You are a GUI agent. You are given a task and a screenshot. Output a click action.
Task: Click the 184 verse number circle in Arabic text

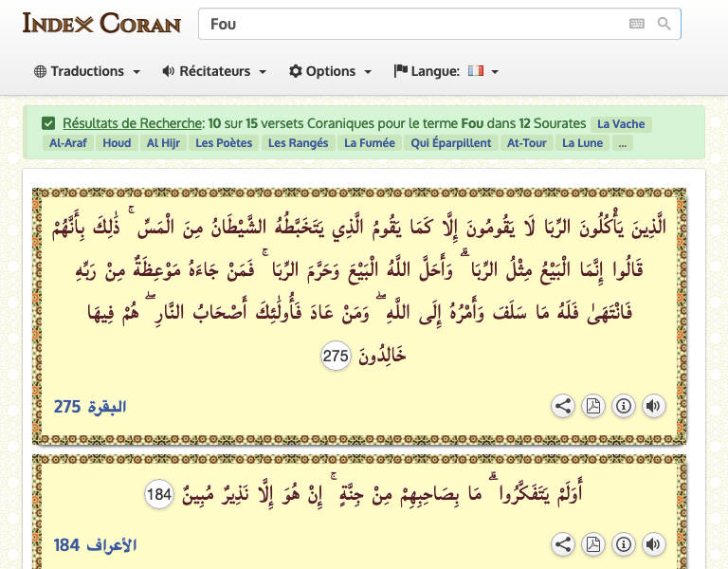tap(159, 494)
